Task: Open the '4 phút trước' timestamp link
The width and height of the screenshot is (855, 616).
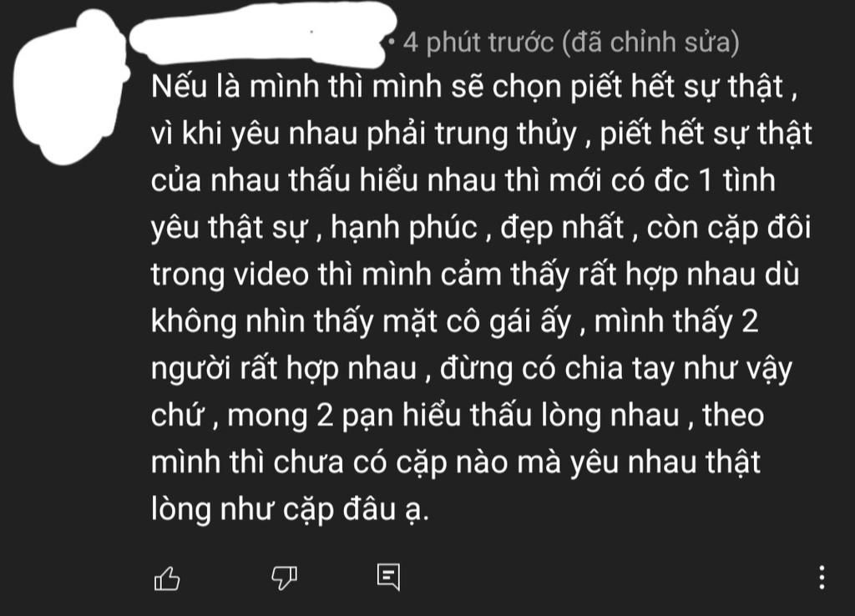Action: [478, 43]
